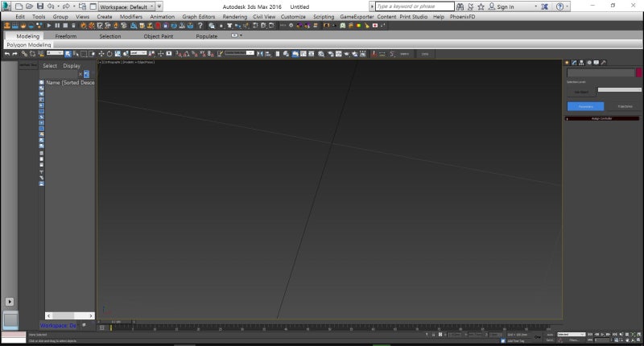
Task: Click the Mirror tool icon
Action: pyautogui.click(x=259, y=54)
